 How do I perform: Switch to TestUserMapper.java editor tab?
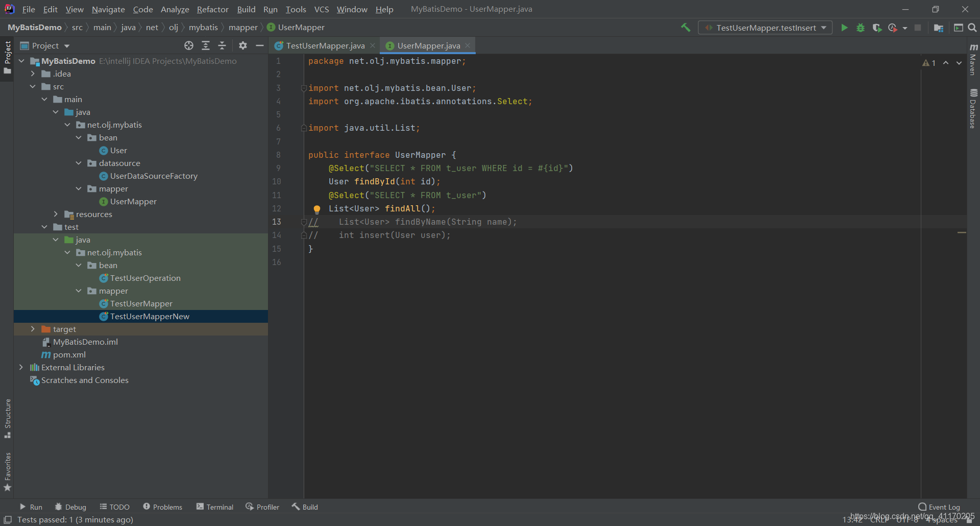coord(325,45)
